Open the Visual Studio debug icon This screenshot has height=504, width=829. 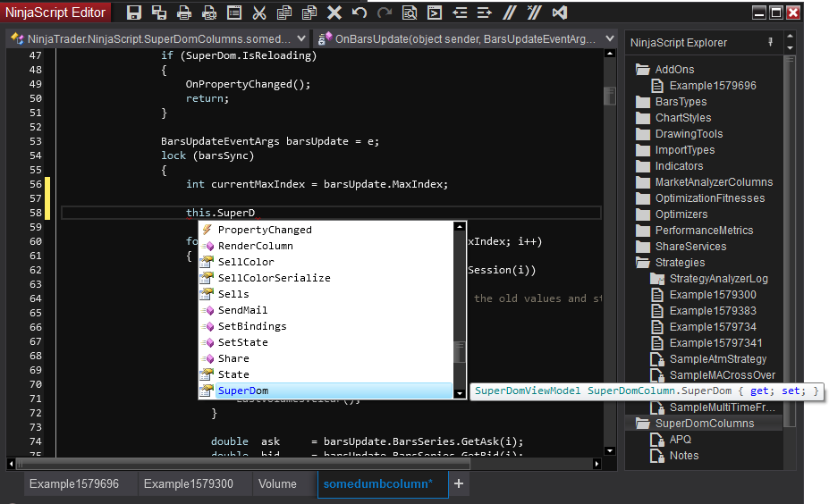[559, 13]
